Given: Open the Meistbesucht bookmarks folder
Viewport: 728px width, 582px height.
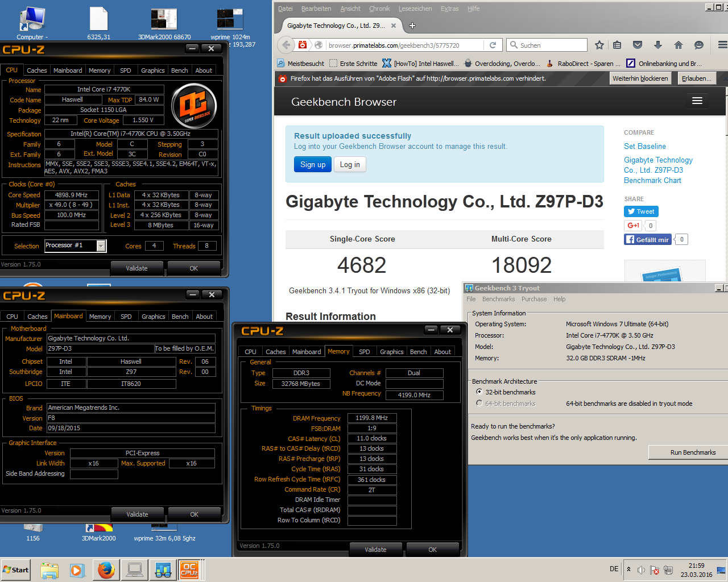Looking at the screenshot, I should [x=301, y=63].
